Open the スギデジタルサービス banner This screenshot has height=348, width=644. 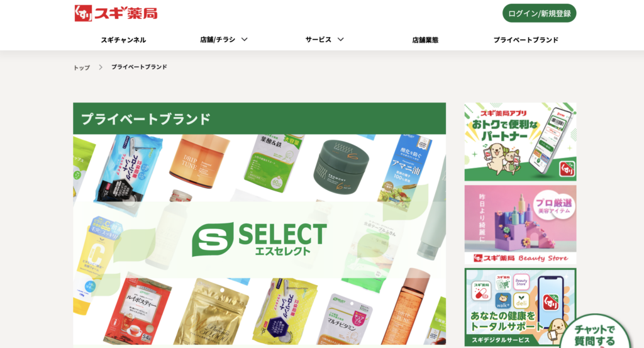pyautogui.click(x=520, y=307)
